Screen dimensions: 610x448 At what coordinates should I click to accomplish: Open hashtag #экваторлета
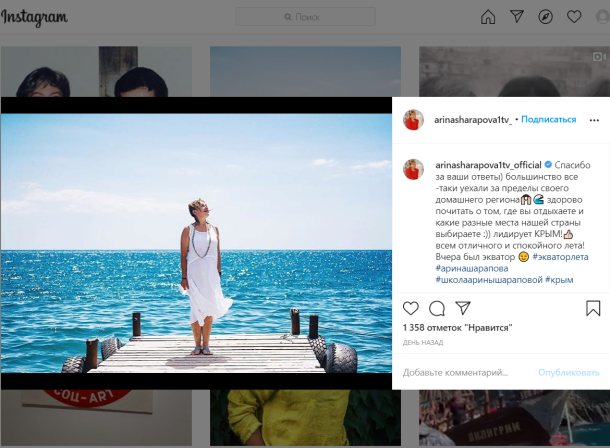(x=560, y=257)
